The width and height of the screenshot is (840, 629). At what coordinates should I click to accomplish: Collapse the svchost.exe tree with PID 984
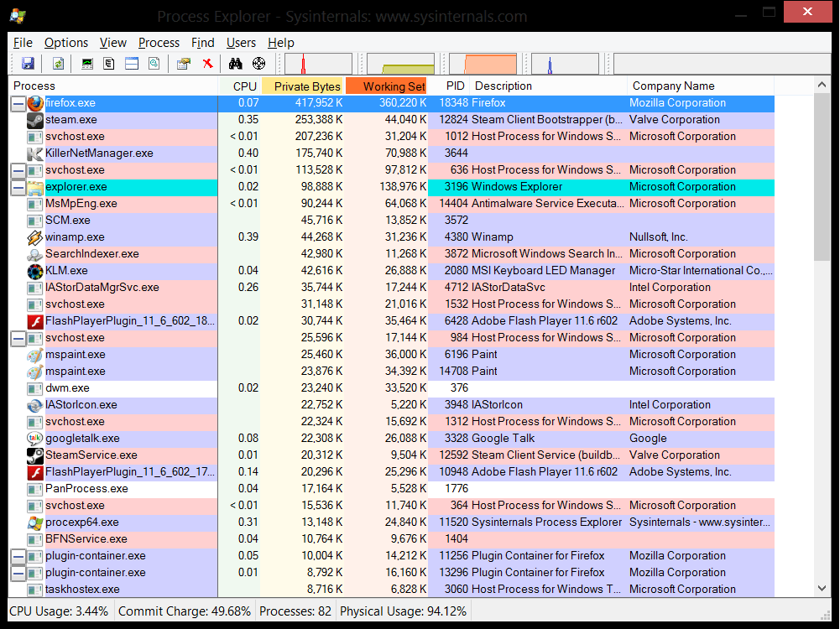(x=18, y=338)
